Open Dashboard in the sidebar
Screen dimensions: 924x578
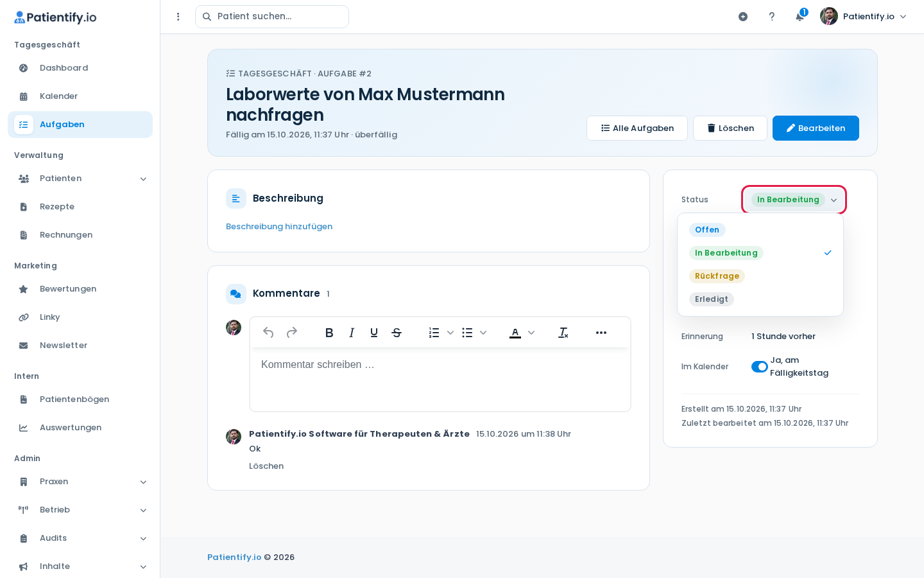pyautogui.click(x=80, y=68)
